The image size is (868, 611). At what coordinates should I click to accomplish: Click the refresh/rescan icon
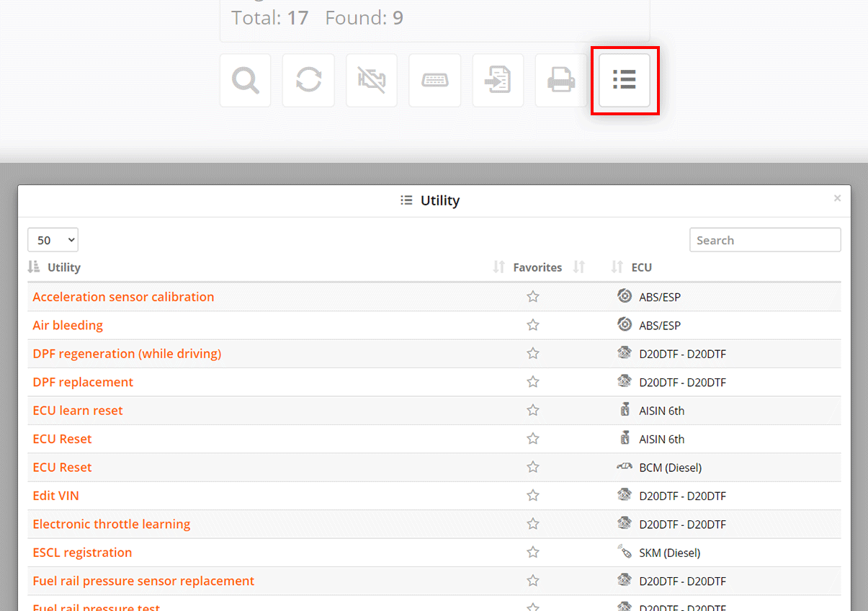coord(308,80)
